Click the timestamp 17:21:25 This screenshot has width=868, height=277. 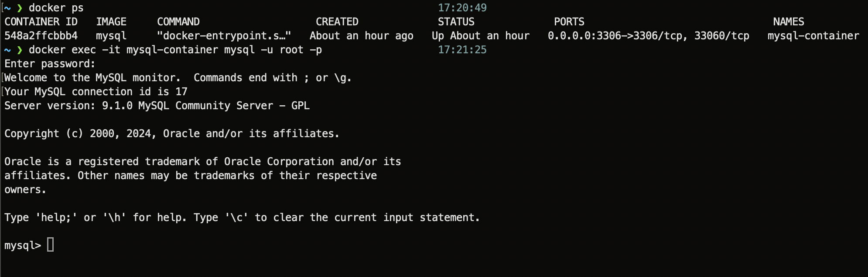(462, 50)
